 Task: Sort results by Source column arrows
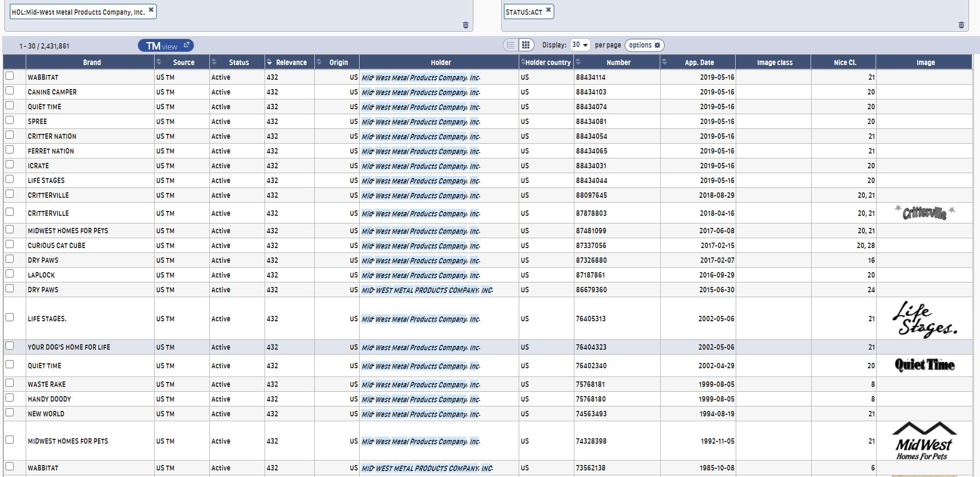point(159,62)
